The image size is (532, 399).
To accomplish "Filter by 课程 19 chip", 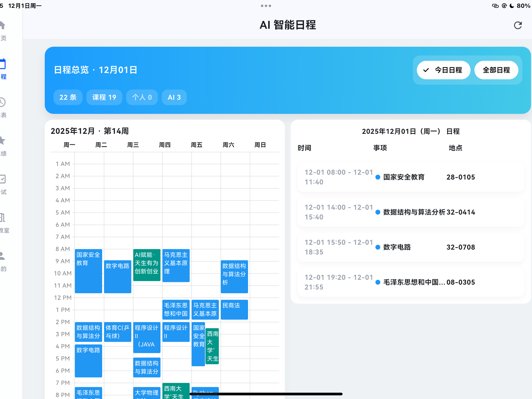I will [104, 97].
